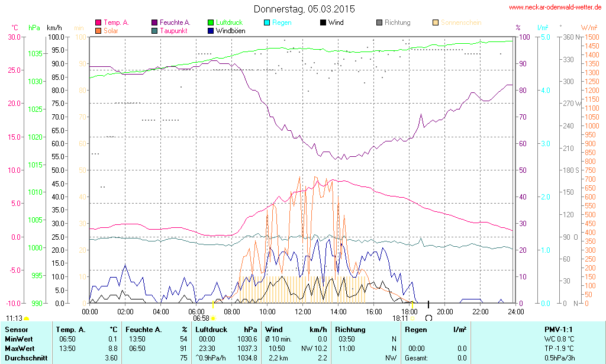Click the Donnerstag, 05.03.2015 chart title

[x=304, y=9]
